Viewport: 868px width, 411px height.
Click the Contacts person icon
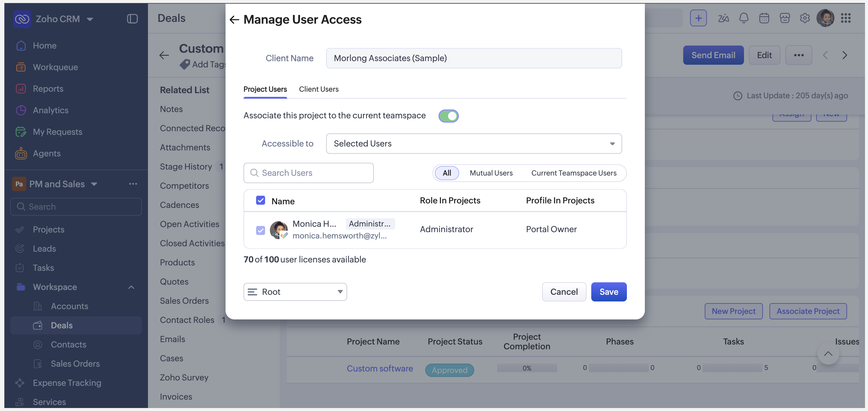(38, 344)
